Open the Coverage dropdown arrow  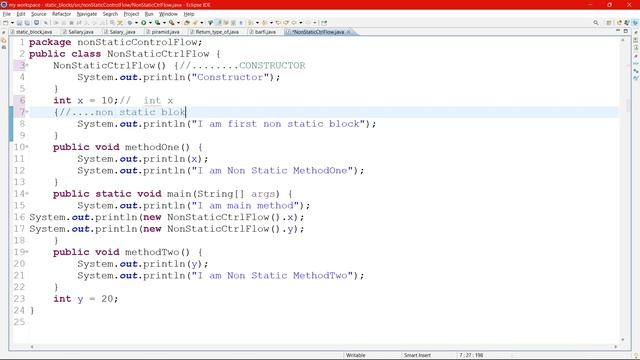pyautogui.click(x=164, y=23)
